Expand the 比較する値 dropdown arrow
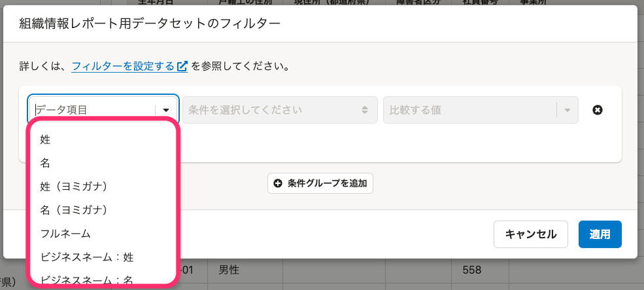 coord(568,110)
